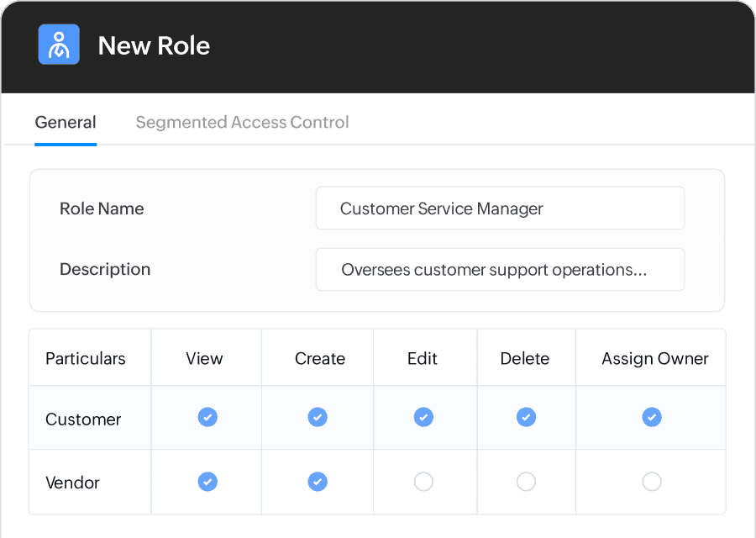This screenshot has height=538, width=756.
Task: Uncheck View permission for Vendor
Action: point(207,482)
